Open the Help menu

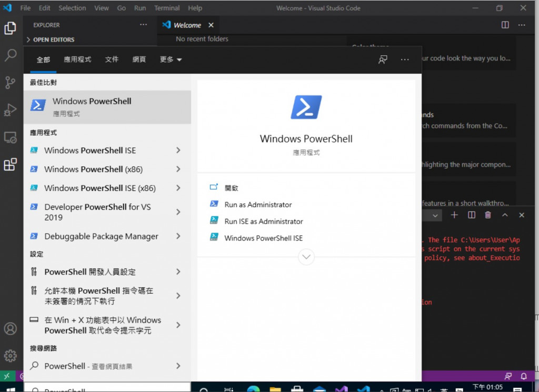coord(195,8)
